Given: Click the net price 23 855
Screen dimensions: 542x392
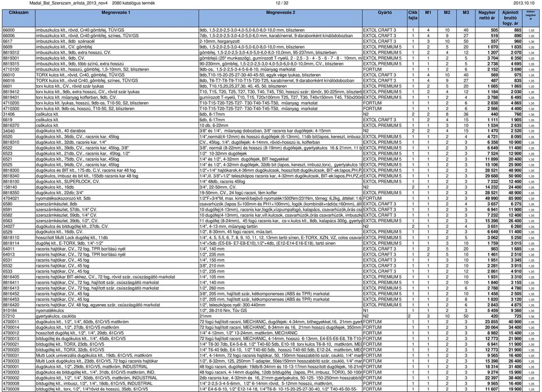Looking at the screenshot, I should tap(492, 321).
